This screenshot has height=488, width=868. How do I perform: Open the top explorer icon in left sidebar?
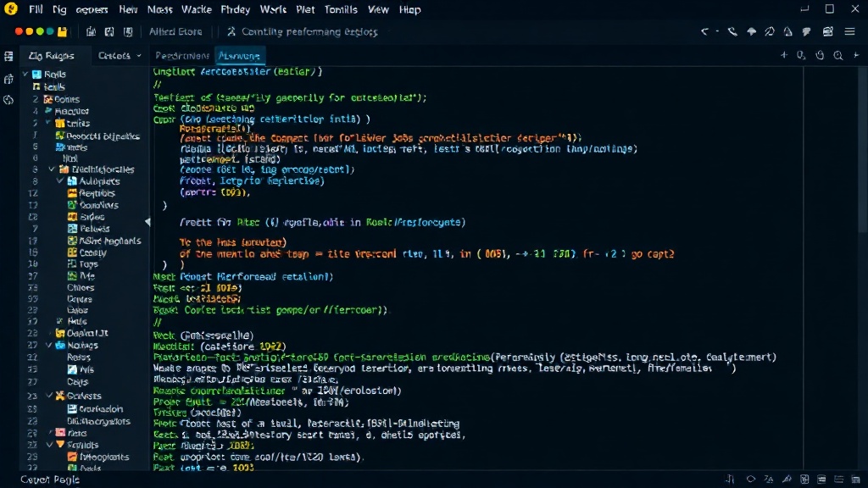pyautogui.click(x=8, y=57)
